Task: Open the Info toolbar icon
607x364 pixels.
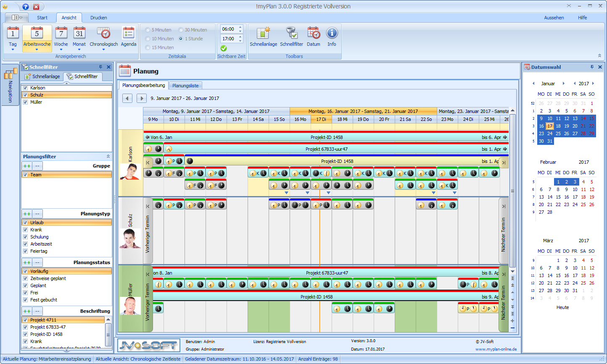Action: 332,36
